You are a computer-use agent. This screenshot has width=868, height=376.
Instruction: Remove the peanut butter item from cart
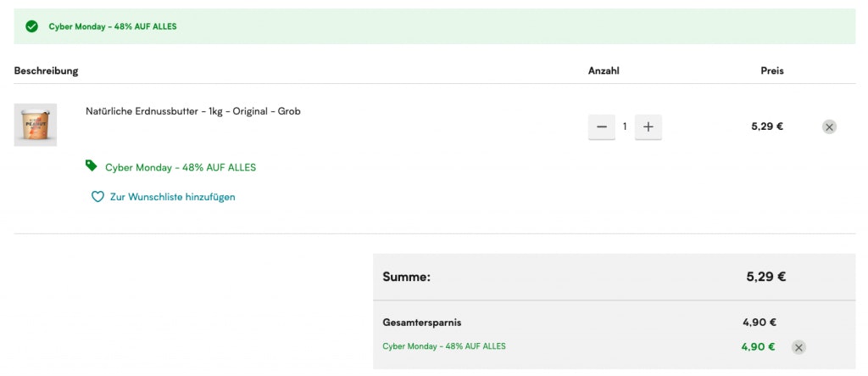point(829,127)
